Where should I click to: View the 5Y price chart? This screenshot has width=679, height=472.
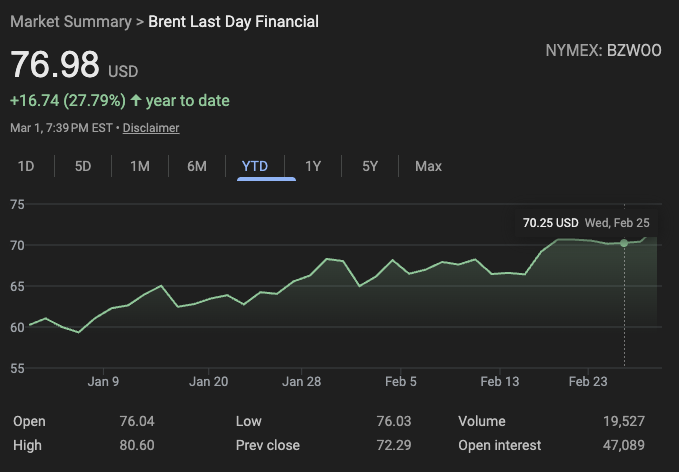coord(370,166)
